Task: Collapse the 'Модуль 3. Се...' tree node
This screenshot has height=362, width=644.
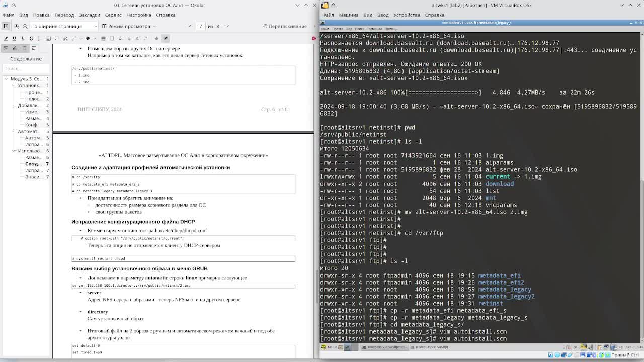Action: pyautogui.click(x=6, y=79)
